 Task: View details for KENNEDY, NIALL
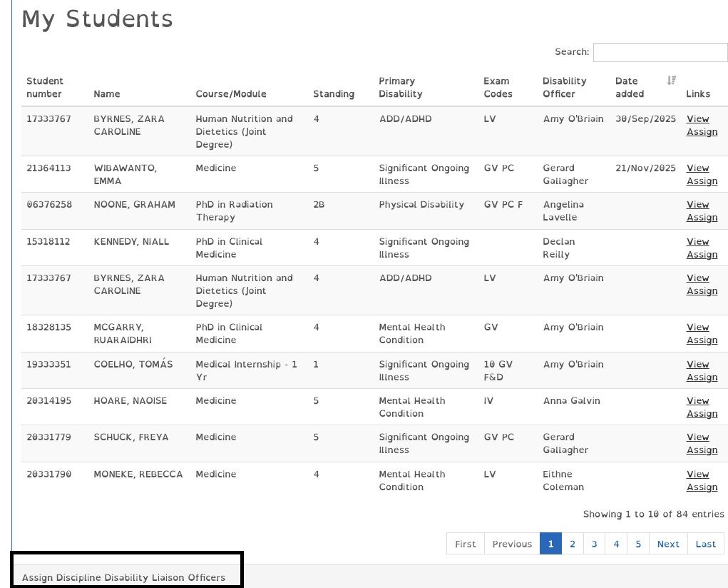[x=697, y=241]
